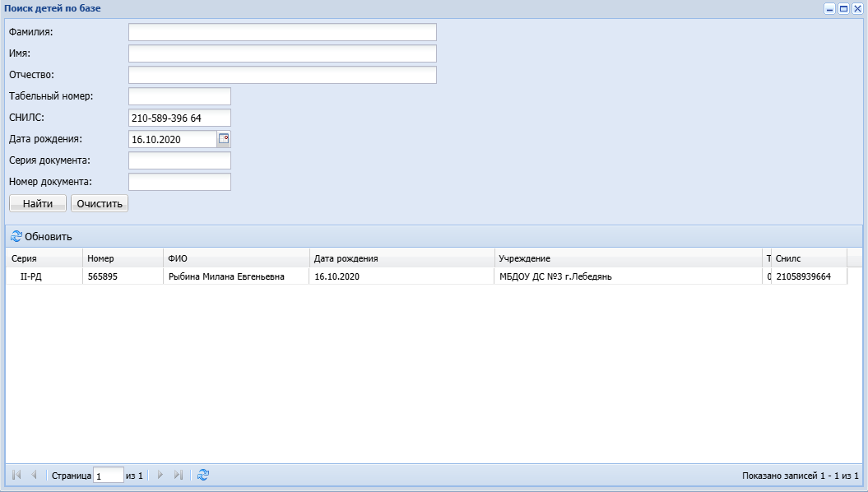Viewport: 868px width, 492px height.
Task: Focus the Фамилия input field
Action: pos(282,32)
